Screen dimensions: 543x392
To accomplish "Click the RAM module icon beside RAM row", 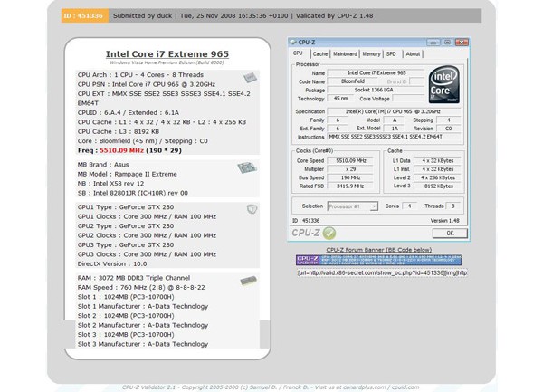I will tap(248, 281).
